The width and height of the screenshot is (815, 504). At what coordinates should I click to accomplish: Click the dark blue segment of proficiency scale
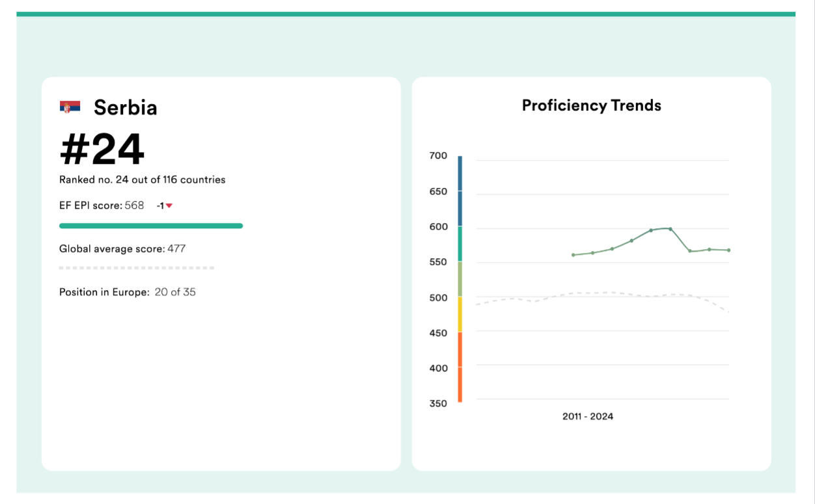460,190
